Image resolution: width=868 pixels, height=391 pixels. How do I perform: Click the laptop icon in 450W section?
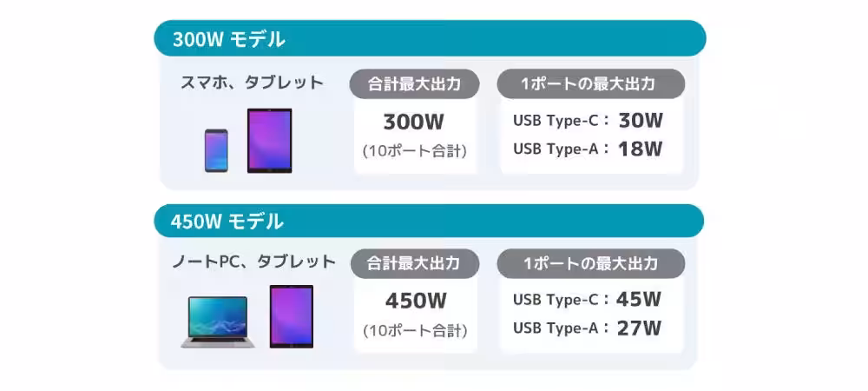pyautogui.click(x=218, y=321)
